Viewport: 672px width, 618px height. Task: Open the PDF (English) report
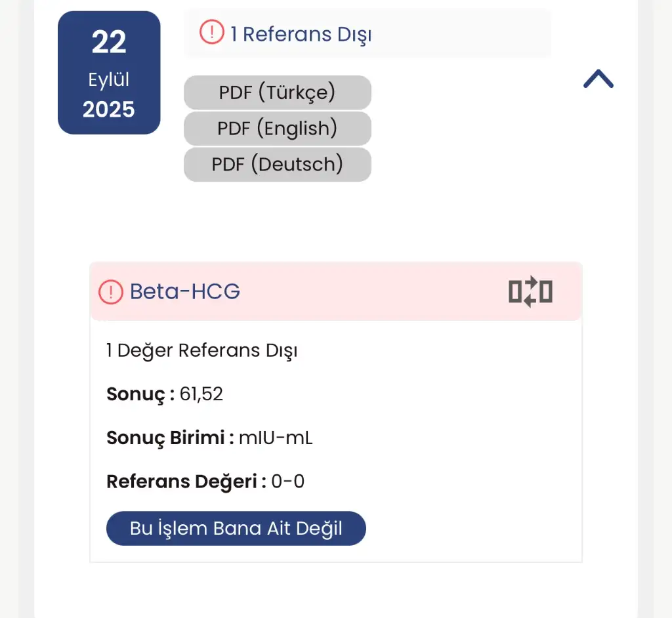pos(277,129)
